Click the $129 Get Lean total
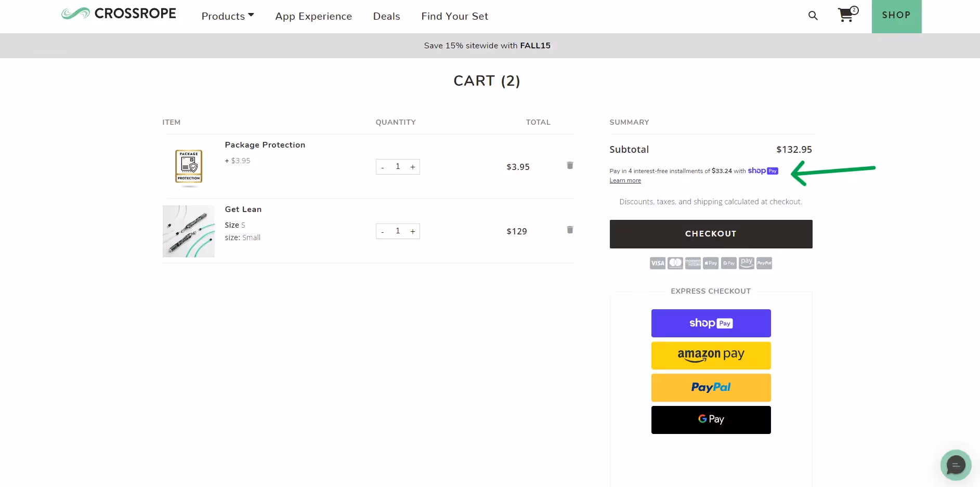 pos(517,231)
